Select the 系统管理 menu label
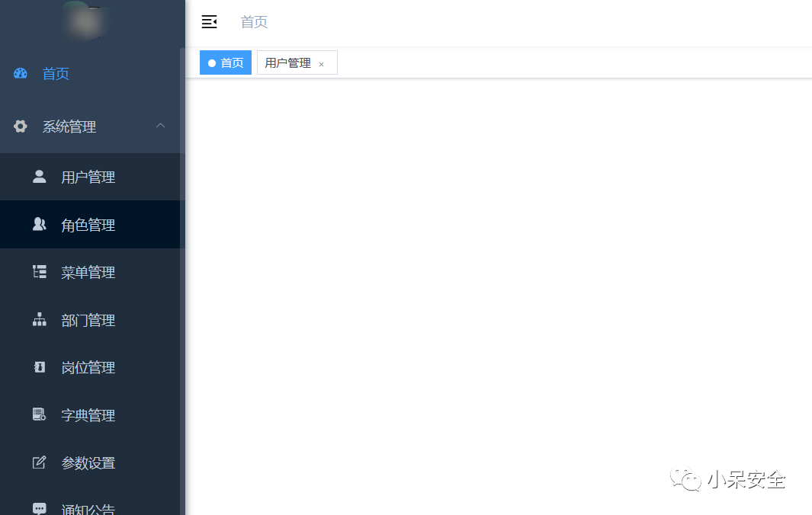This screenshot has width=812, height=515. point(69,126)
